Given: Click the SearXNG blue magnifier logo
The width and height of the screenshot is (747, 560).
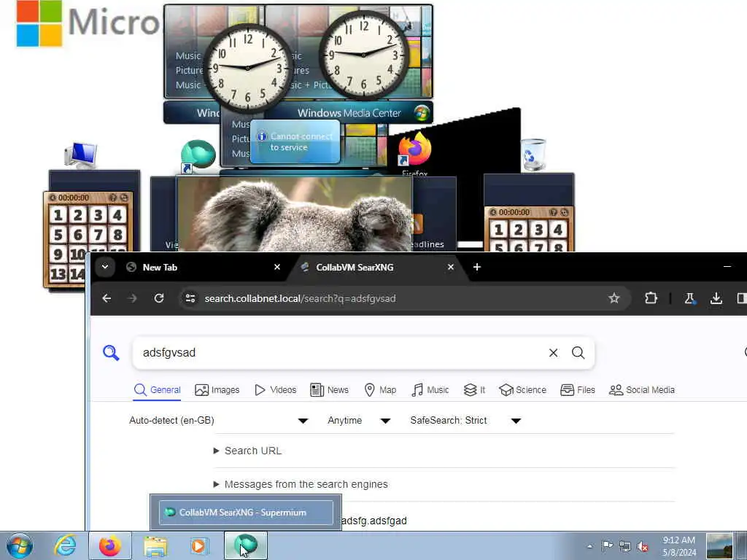Looking at the screenshot, I should [x=111, y=353].
